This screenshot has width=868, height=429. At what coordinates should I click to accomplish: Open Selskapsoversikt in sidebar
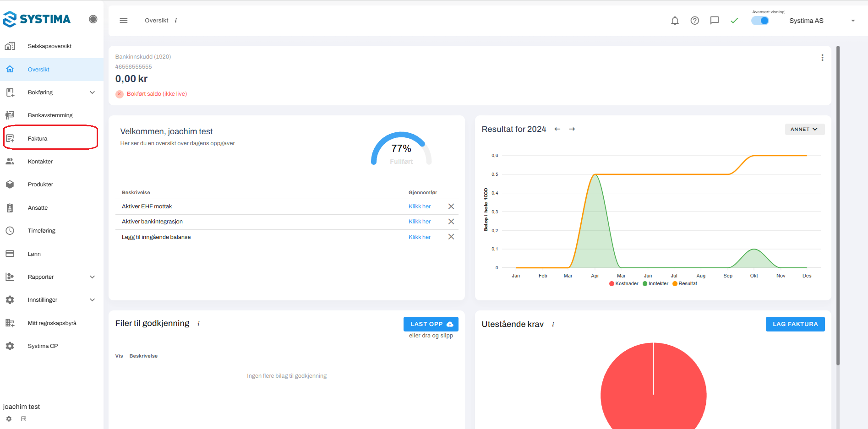[x=52, y=46]
